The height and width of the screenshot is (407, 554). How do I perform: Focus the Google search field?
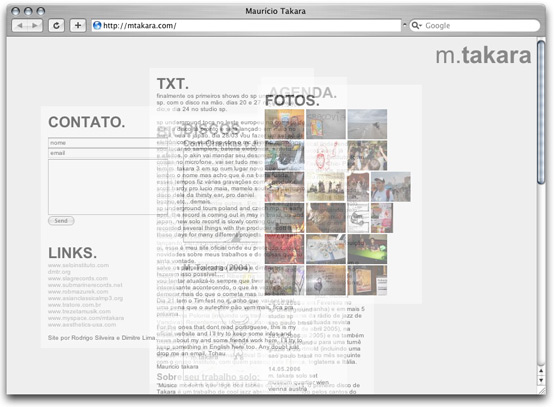[475, 25]
